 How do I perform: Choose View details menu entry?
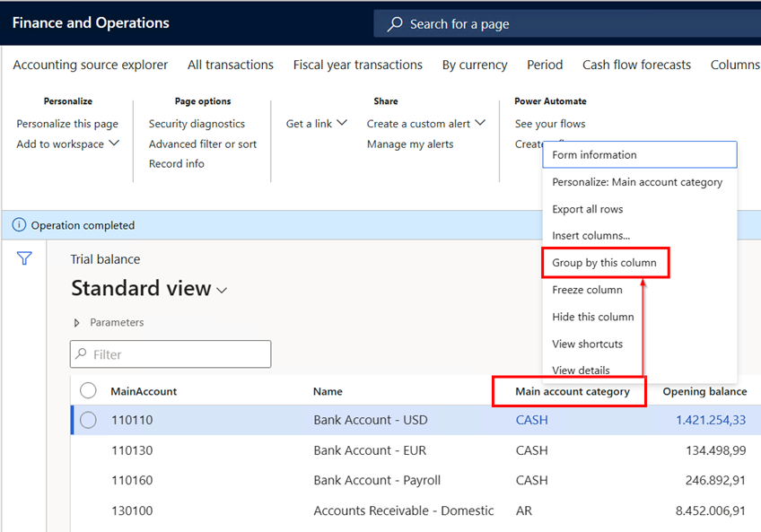tap(640, 371)
